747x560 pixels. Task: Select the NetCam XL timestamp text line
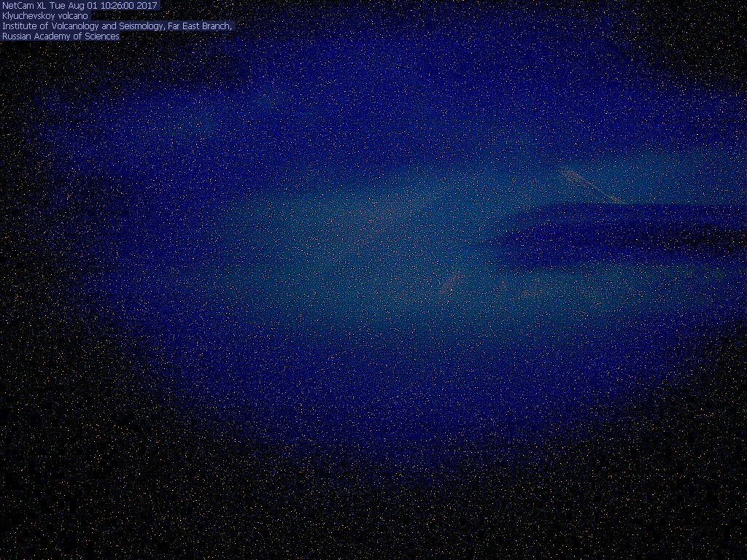tap(80, 6)
